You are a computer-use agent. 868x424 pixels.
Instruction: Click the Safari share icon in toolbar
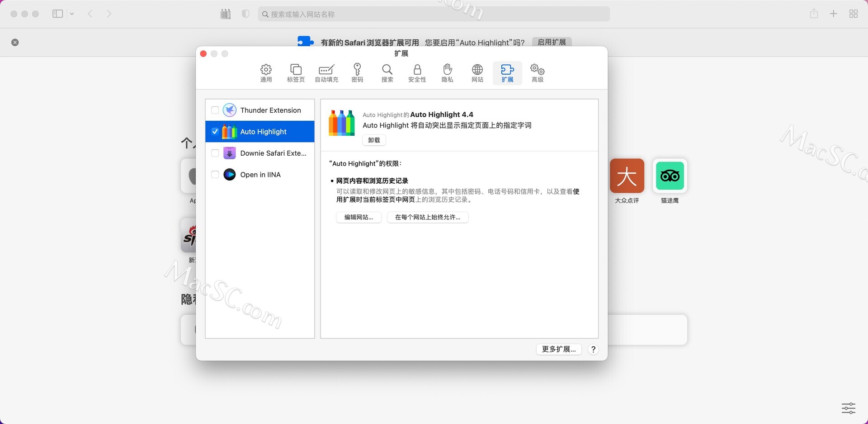click(814, 14)
